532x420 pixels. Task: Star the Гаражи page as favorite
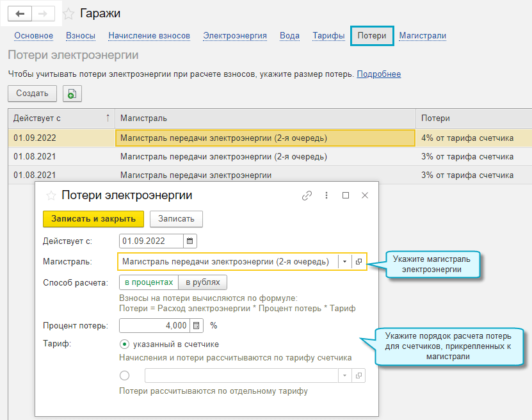point(69,13)
